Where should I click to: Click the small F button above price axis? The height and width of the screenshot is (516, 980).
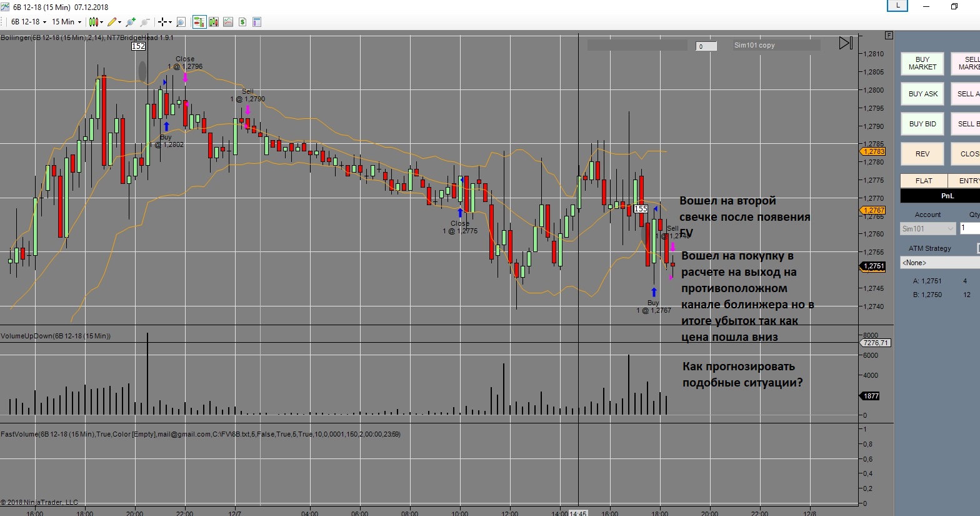pos(889,36)
